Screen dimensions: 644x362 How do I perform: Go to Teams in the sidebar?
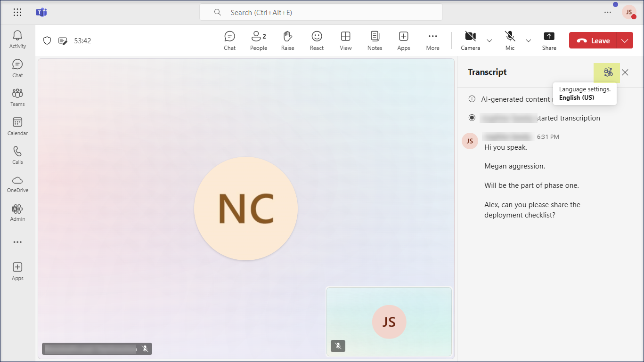17,97
